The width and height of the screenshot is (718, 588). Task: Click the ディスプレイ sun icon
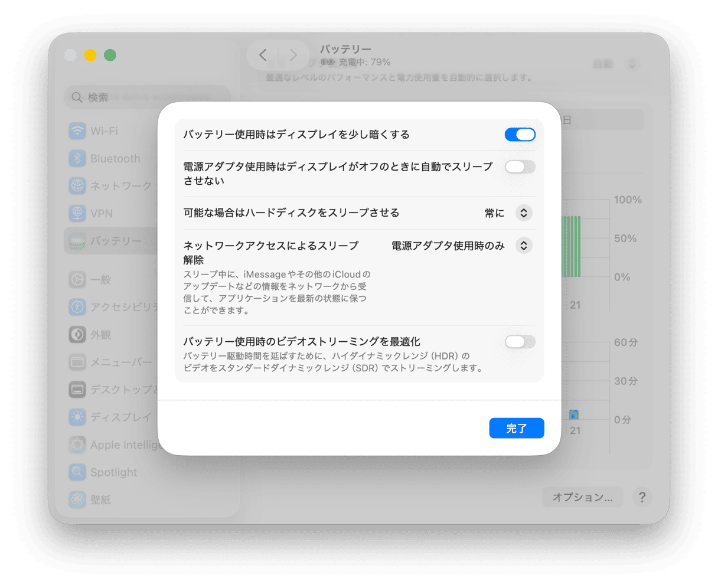point(77,417)
